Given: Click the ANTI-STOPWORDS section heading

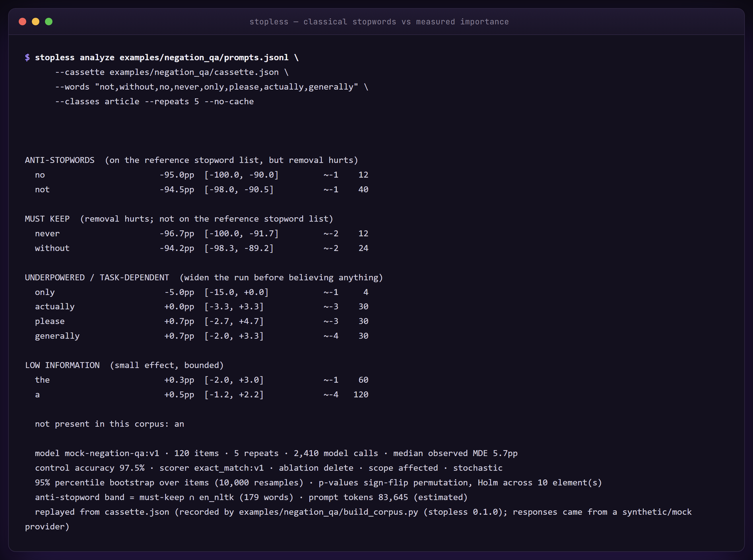Looking at the screenshot, I should [60, 160].
